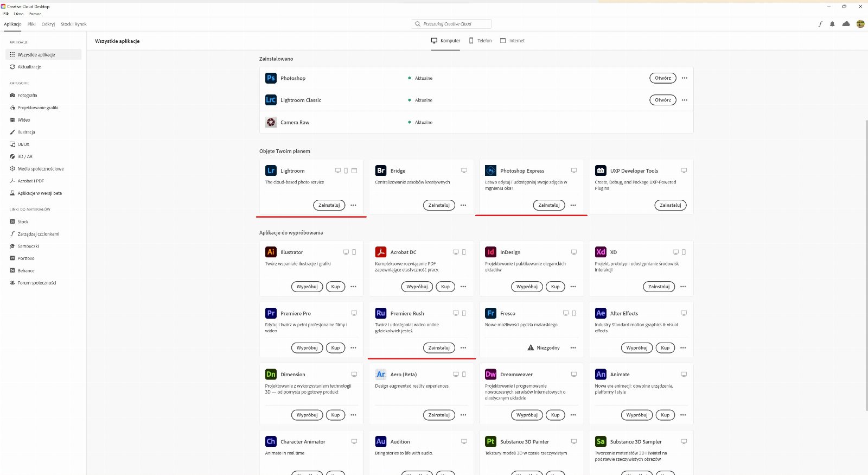The height and width of the screenshot is (475, 868).
Task: Select Fotografia category in sidebar
Action: (43, 96)
